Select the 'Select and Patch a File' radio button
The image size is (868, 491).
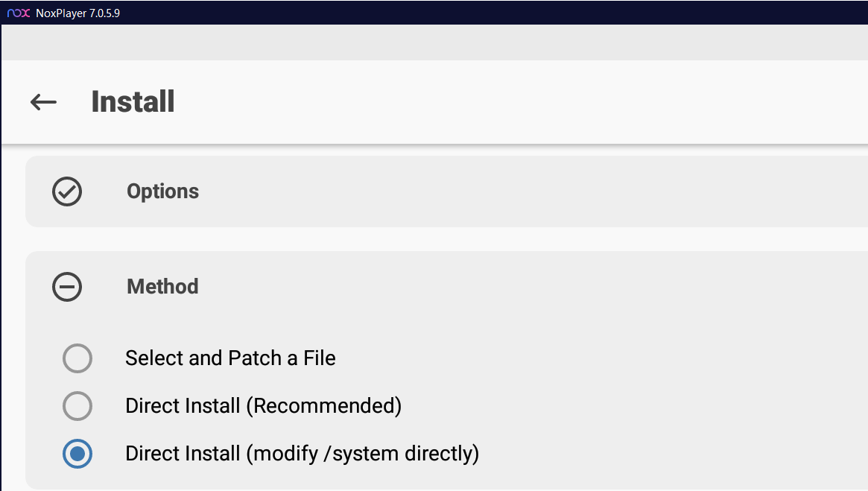tap(77, 358)
